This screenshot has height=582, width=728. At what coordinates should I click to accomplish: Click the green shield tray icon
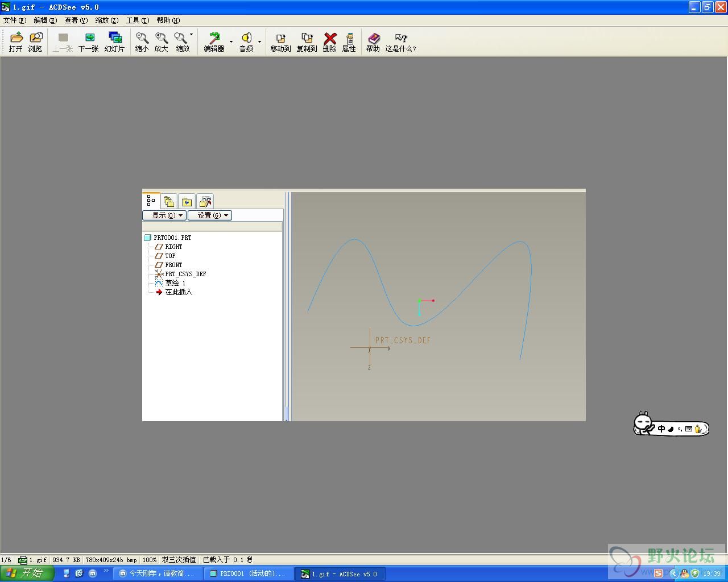point(695,573)
